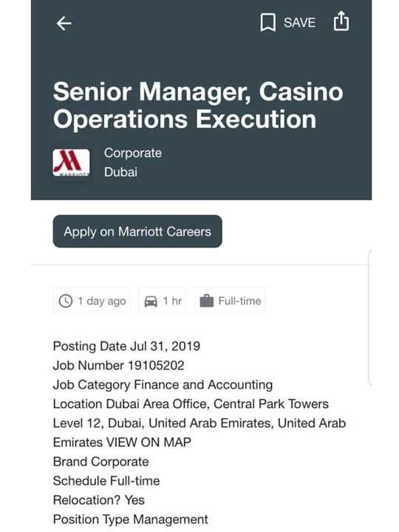Go back using the left arrow
Image resolution: width=399 pixels, height=532 pixels.
(x=64, y=24)
